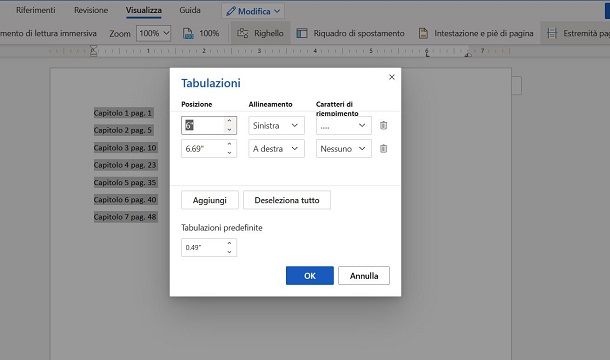Image resolution: width=610 pixels, height=360 pixels.
Task: Click the text 'Capitolo 1 pag. 1'
Action: [x=123, y=113]
